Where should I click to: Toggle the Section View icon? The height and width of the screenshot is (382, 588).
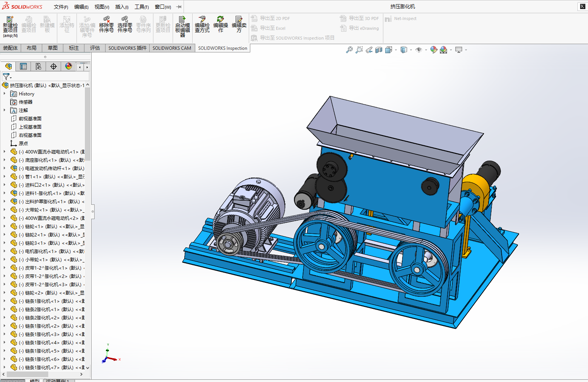point(379,50)
